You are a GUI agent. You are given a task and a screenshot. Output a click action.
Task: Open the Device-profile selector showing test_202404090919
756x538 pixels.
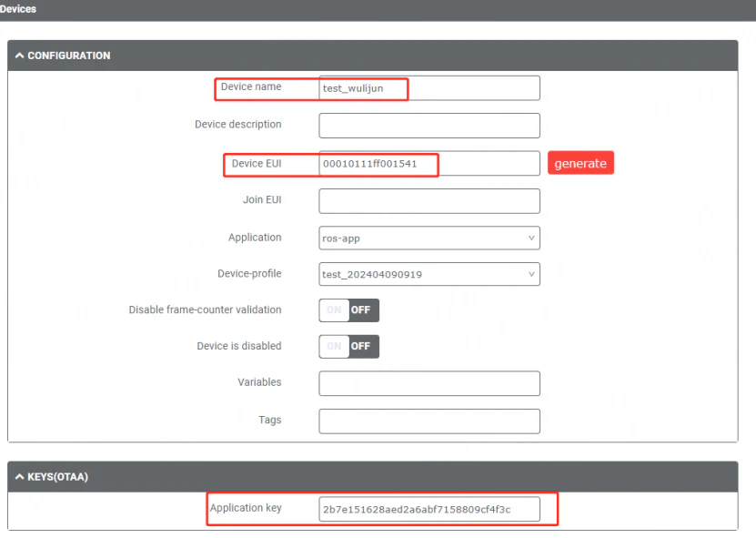coord(428,274)
